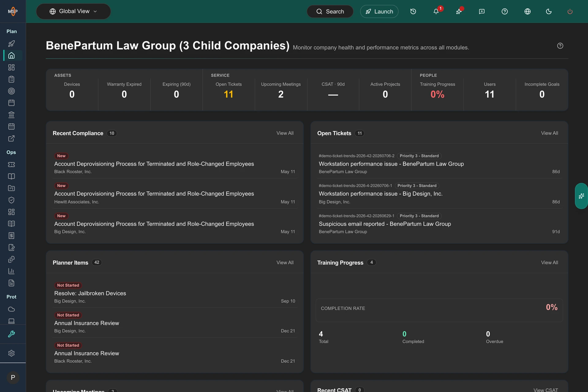
Task: Open the notifications bell icon
Action: (436, 11)
